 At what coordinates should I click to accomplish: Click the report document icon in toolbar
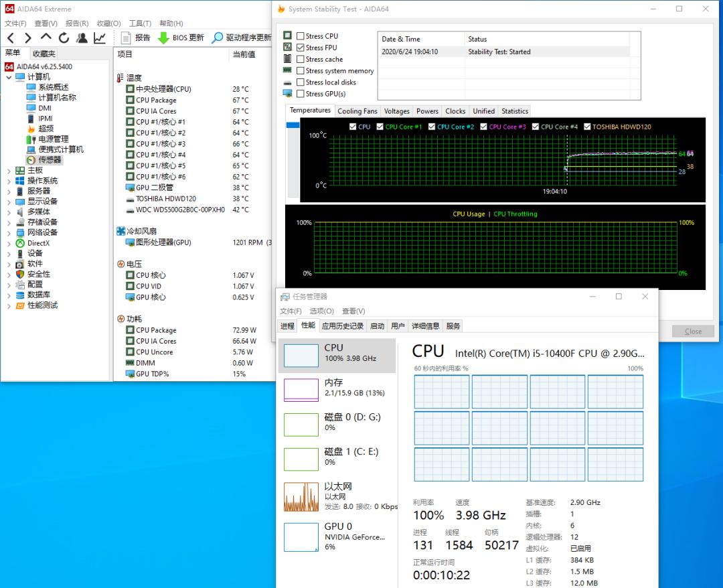click(x=126, y=38)
